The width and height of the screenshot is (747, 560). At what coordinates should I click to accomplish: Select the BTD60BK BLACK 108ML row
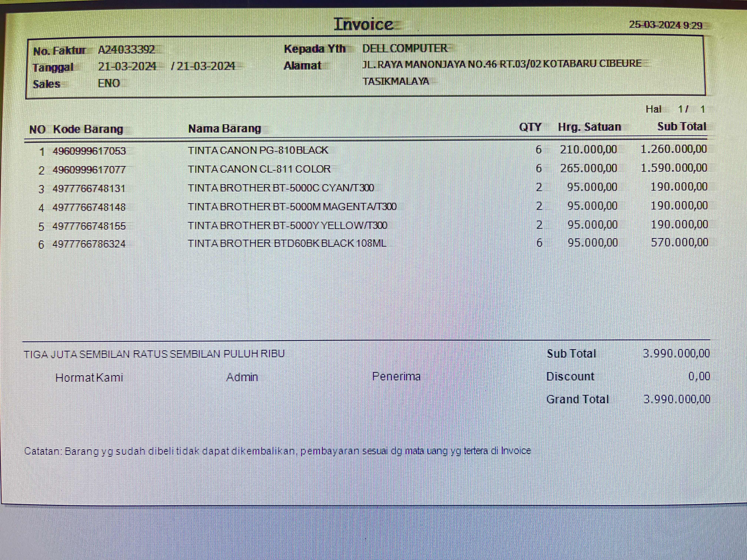(x=287, y=243)
